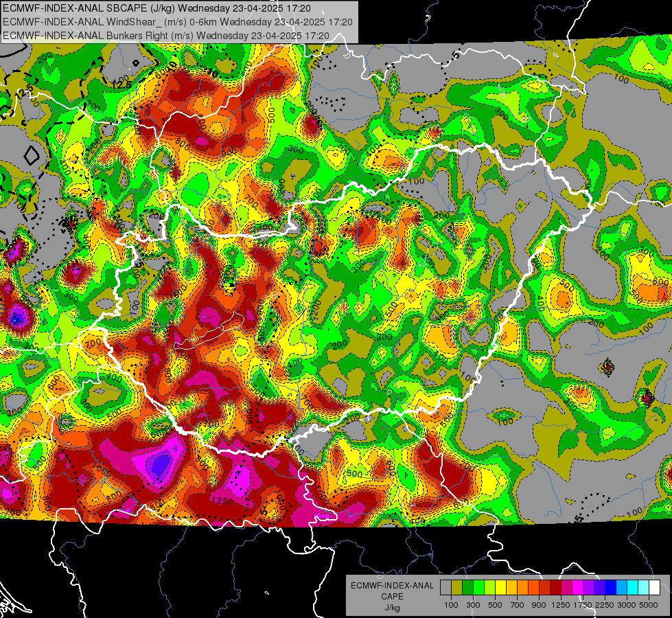672x618 pixels.
Task: Select the yellow-green legend swatch
Action: [x=490, y=588]
